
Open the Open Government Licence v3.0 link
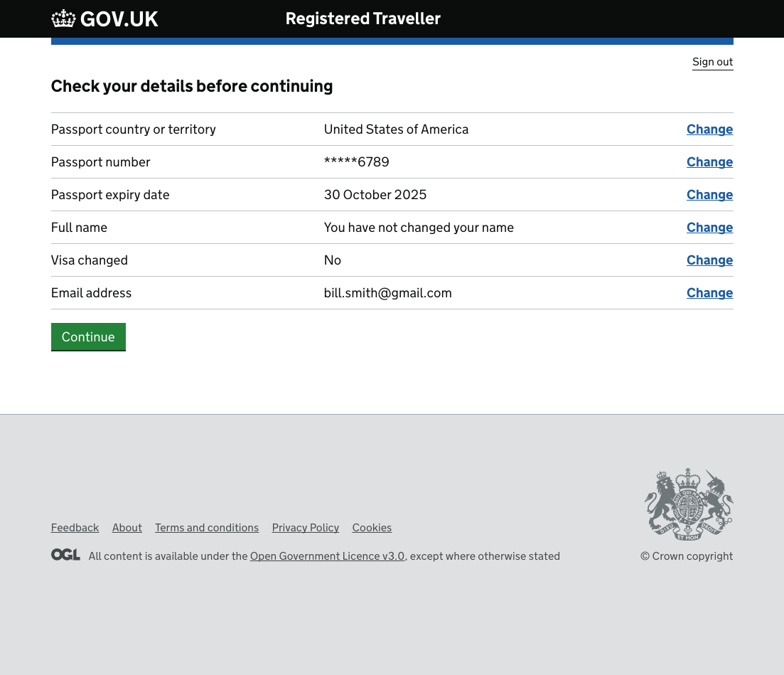(327, 556)
